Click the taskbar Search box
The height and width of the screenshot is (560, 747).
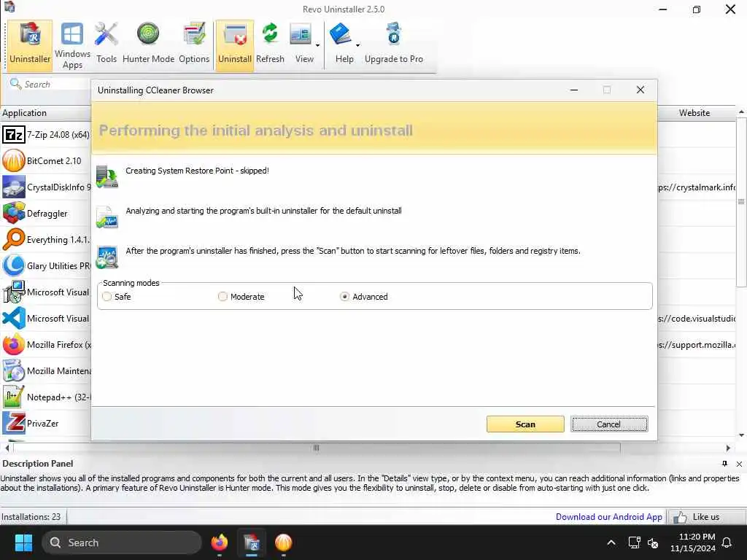pos(122,542)
